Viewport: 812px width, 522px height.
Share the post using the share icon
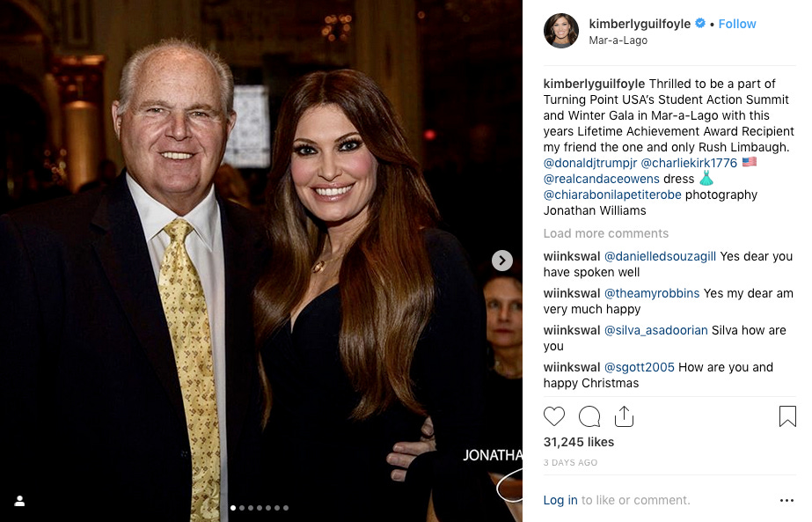coord(624,416)
